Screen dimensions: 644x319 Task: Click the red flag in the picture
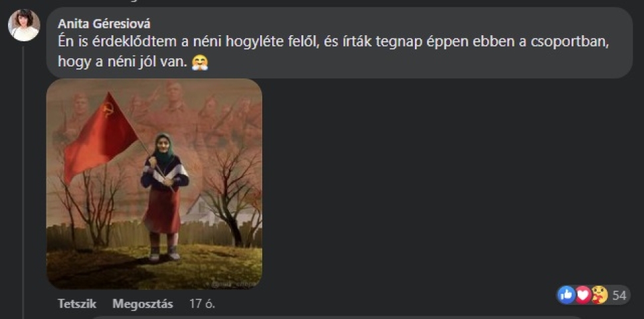point(100,136)
